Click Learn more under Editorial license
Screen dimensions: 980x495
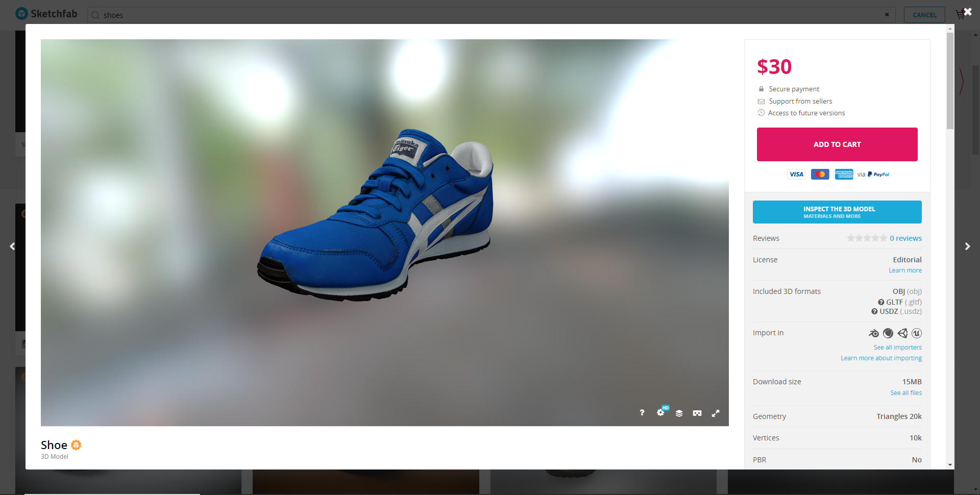905,270
